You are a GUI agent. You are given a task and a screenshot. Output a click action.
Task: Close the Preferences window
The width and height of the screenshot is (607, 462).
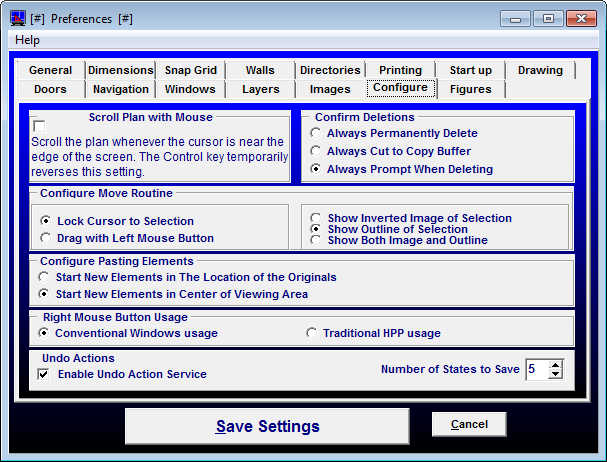pos(581,19)
